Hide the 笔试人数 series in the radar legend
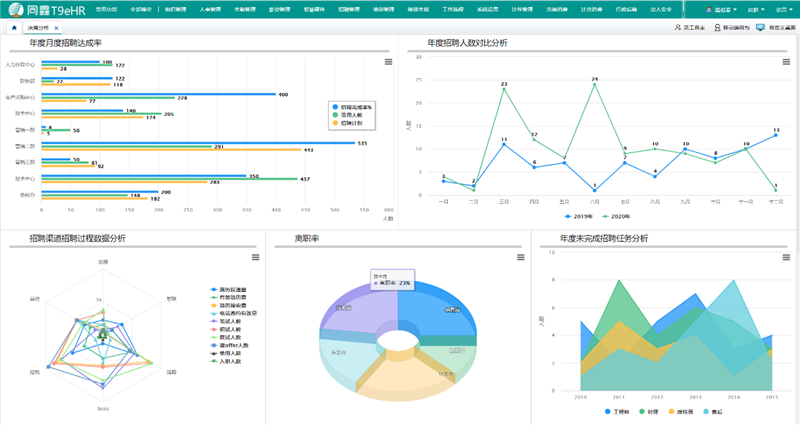 (229, 321)
